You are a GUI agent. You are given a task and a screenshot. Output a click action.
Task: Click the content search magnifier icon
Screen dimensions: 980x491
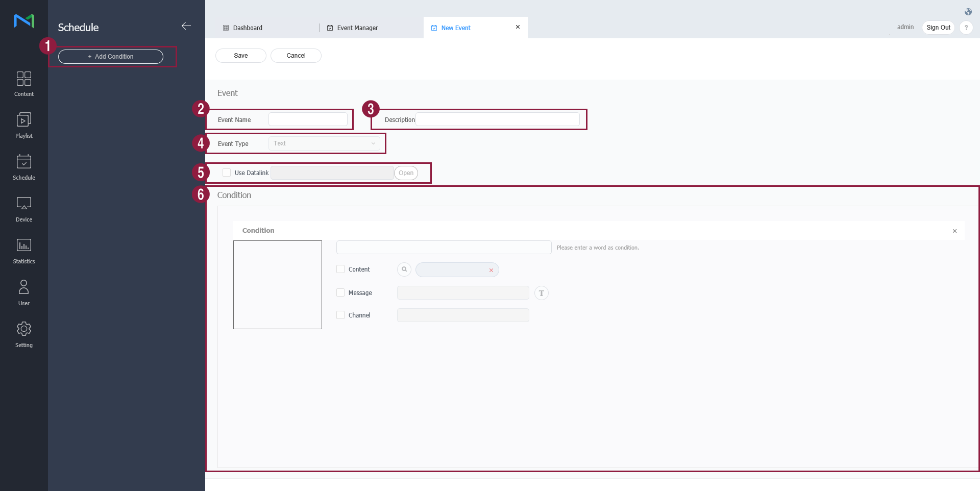click(404, 269)
